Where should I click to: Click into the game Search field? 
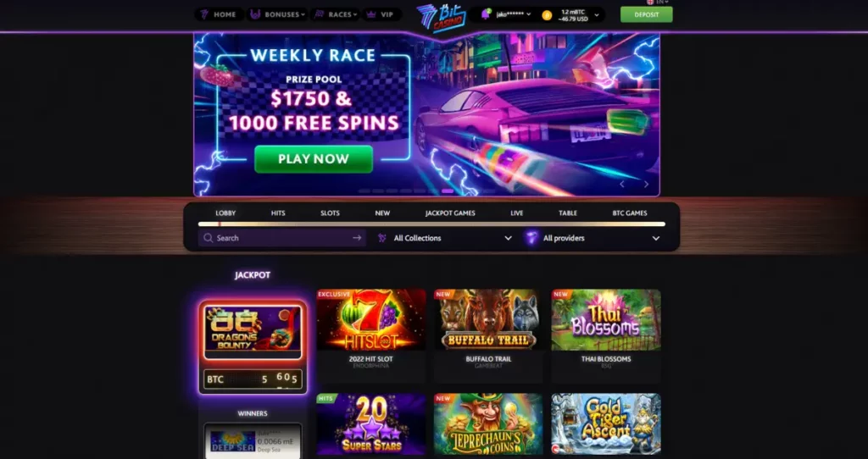click(x=281, y=238)
